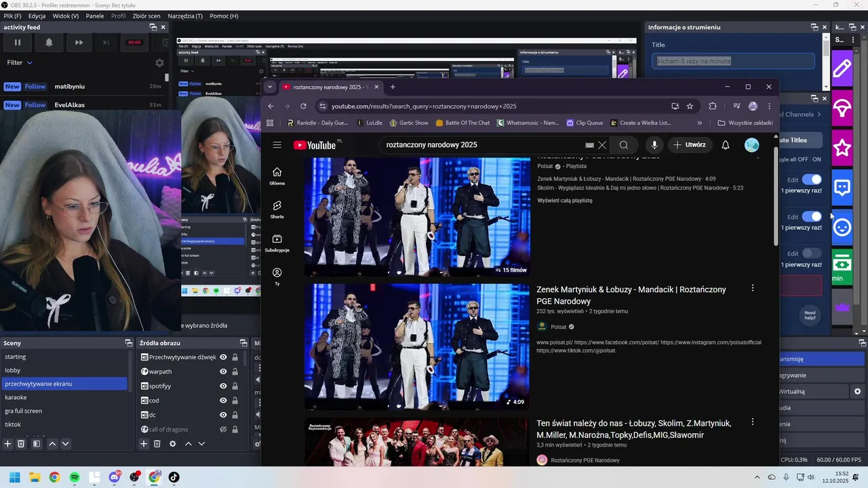The width and height of the screenshot is (868, 488).
Task: Close the activity feed panel
Action: pos(163,27)
